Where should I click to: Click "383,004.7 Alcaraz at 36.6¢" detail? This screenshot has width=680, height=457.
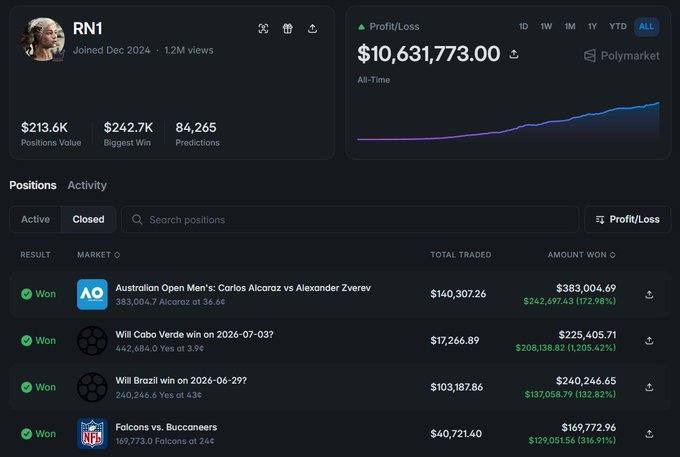tap(170, 302)
